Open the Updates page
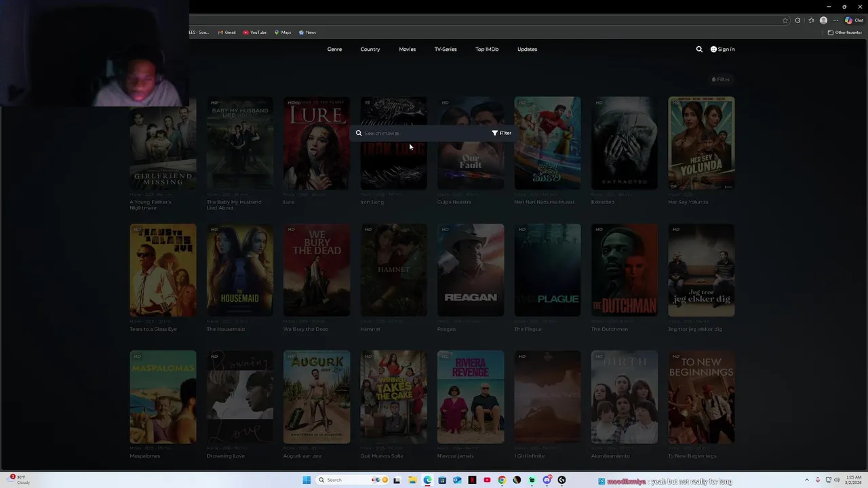The width and height of the screenshot is (868, 488). pyautogui.click(x=527, y=49)
